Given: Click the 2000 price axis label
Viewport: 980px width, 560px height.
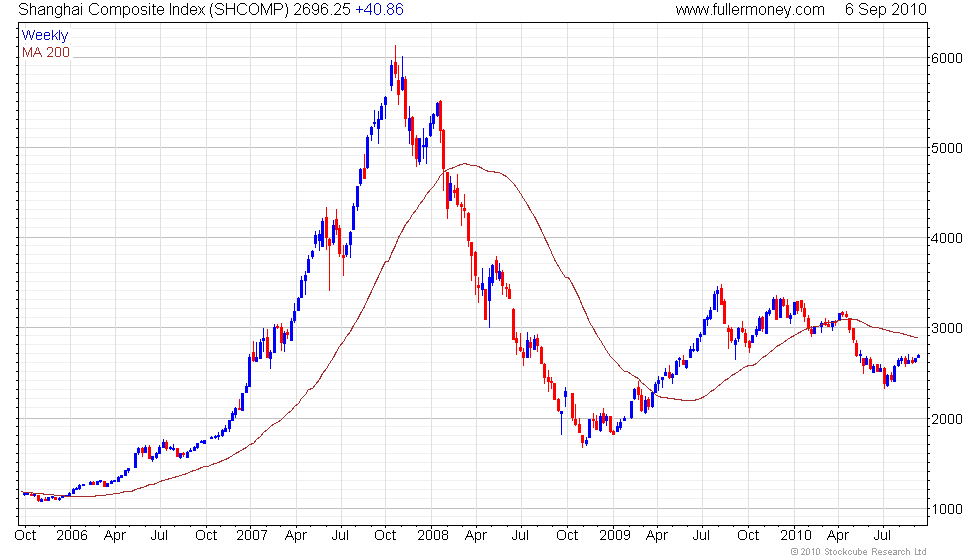Looking at the screenshot, I should pos(947,419).
